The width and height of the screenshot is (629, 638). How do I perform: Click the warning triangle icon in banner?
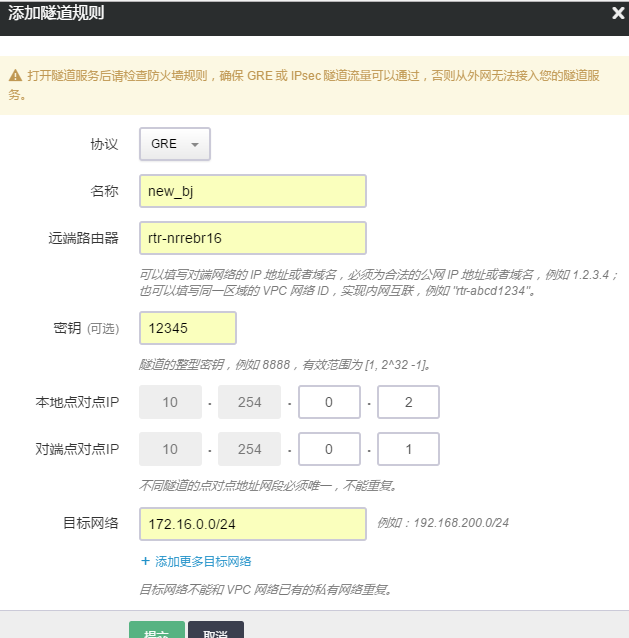point(16,76)
